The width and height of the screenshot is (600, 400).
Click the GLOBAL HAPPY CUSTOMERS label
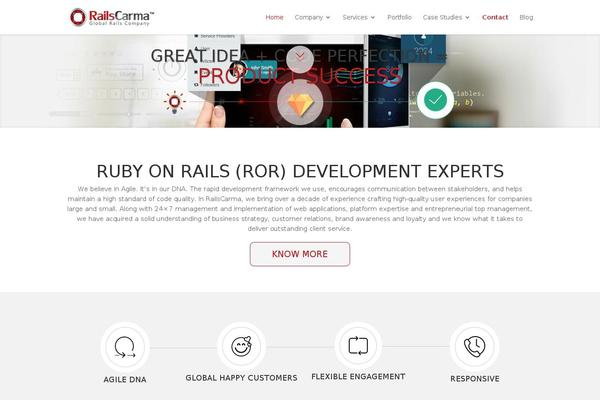(241, 378)
